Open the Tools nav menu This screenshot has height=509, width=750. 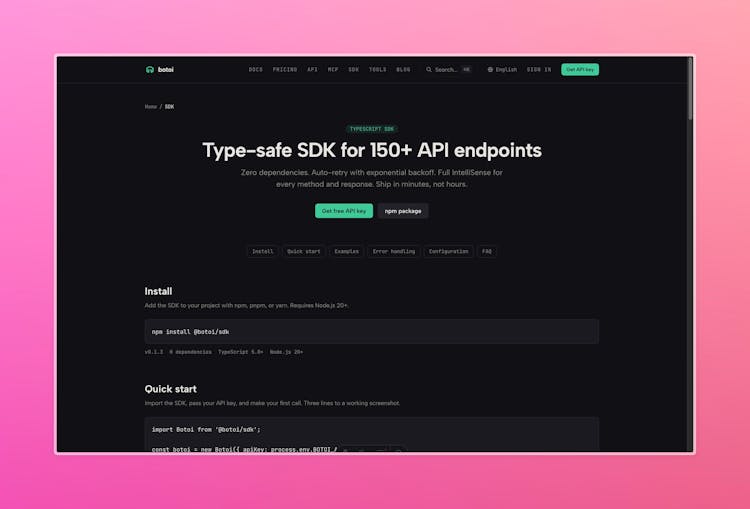point(377,70)
